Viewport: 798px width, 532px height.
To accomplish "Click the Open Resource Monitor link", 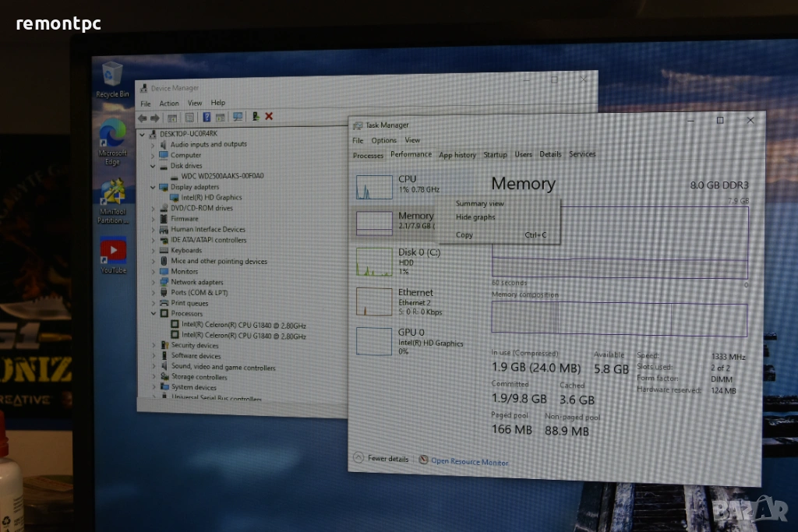I will 469,462.
